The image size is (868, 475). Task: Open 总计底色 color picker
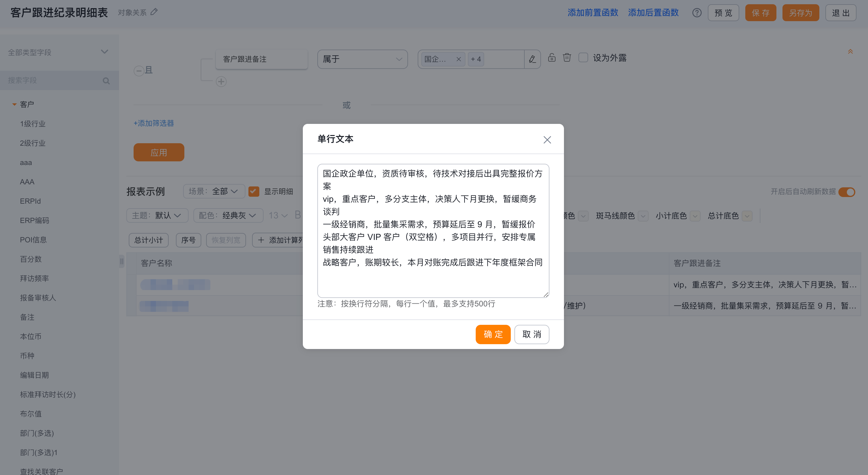click(x=747, y=216)
